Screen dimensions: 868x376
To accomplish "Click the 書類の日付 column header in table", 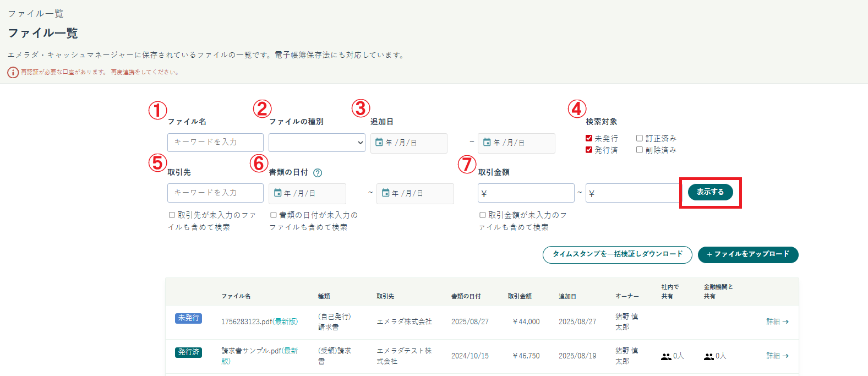I will pyautogui.click(x=466, y=296).
